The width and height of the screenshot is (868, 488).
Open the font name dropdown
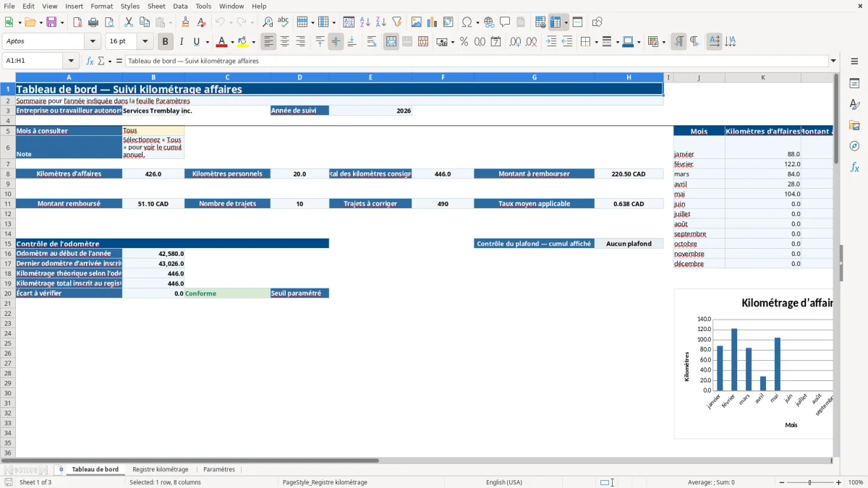point(93,42)
